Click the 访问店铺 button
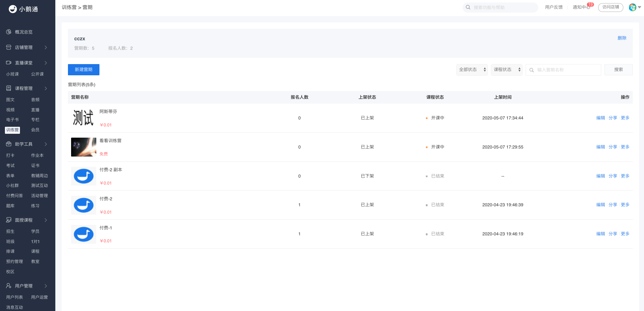Screen dimensions: 644x311 pyautogui.click(x=611, y=7)
